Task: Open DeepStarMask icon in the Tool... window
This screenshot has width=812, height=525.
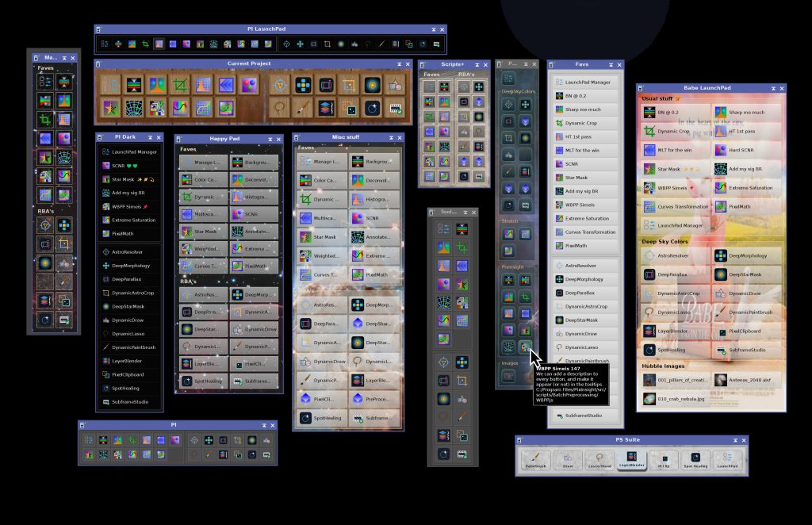Action: [444, 399]
